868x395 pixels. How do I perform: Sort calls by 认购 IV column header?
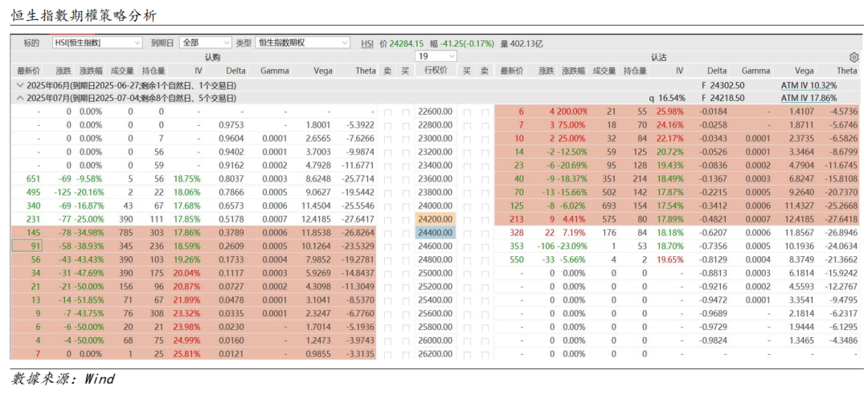coord(199,71)
